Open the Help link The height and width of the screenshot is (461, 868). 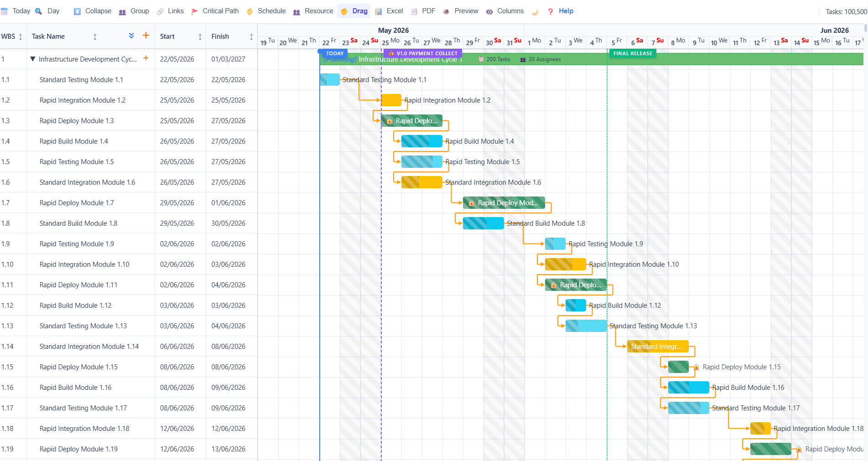561,11
